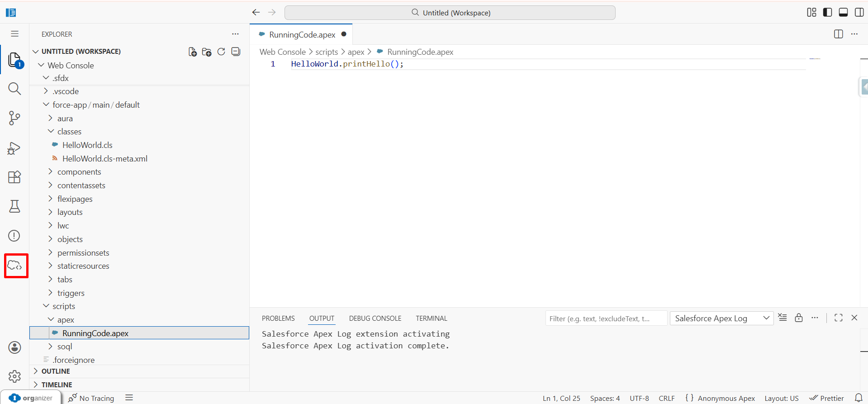Expand the .vscode folder

pos(66,91)
